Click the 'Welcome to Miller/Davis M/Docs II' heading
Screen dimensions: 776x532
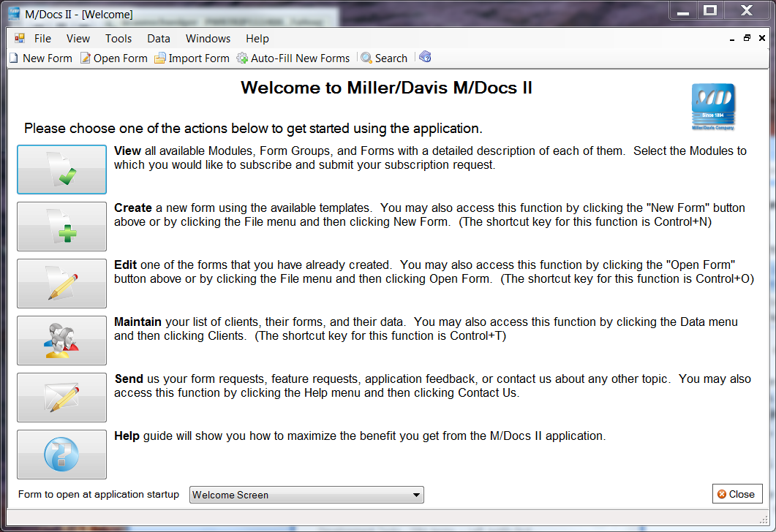click(386, 88)
